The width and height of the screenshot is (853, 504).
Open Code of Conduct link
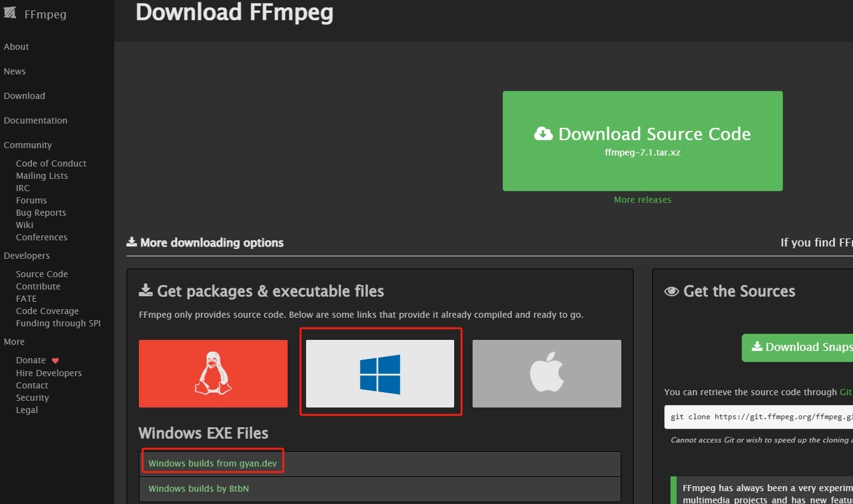51,163
